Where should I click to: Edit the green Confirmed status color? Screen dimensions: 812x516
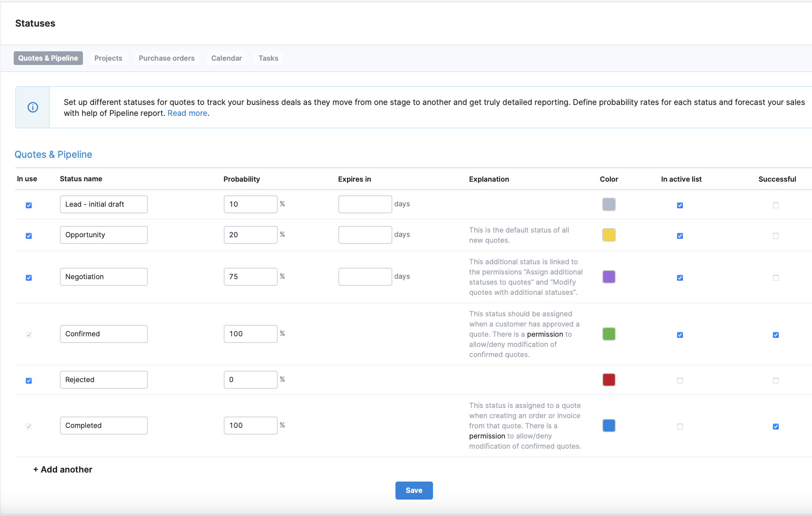click(608, 334)
